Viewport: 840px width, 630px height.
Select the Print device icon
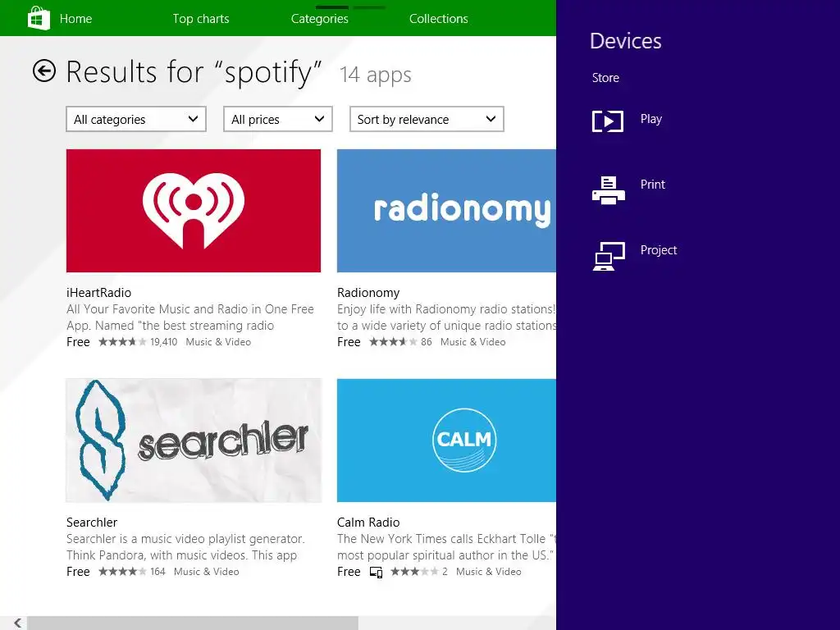pos(608,190)
